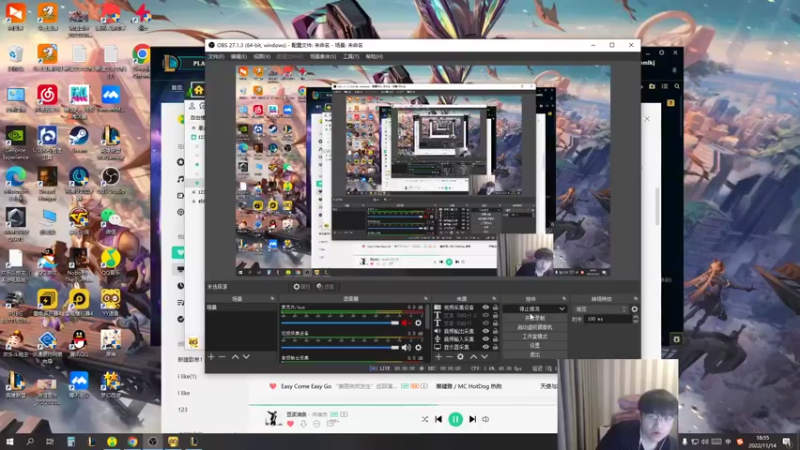Viewport: 800px width, 450px height.
Task: Open properties of the Mic/Aux mixer gear
Action: pyautogui.click(x=418, y=323)
